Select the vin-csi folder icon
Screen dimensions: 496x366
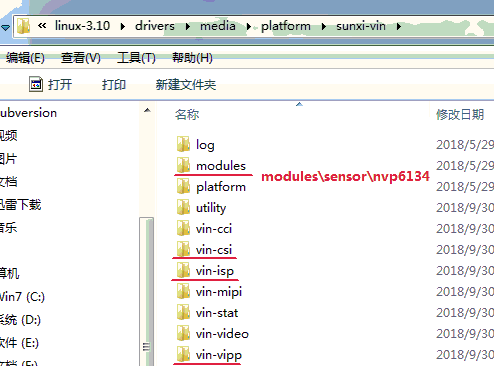pos(183,249)
